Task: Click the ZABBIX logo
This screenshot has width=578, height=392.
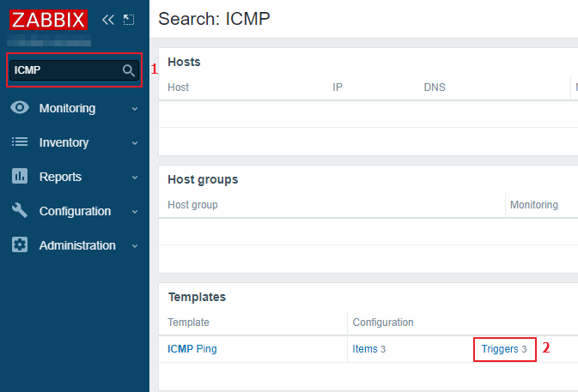Action: [x=48, y=20]
